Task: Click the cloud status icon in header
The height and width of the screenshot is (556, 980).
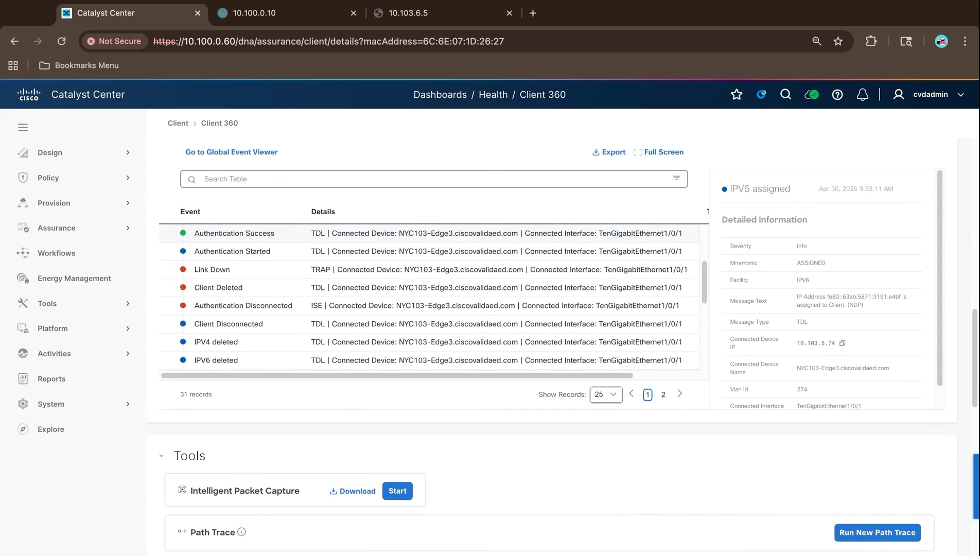Action: 812,94
